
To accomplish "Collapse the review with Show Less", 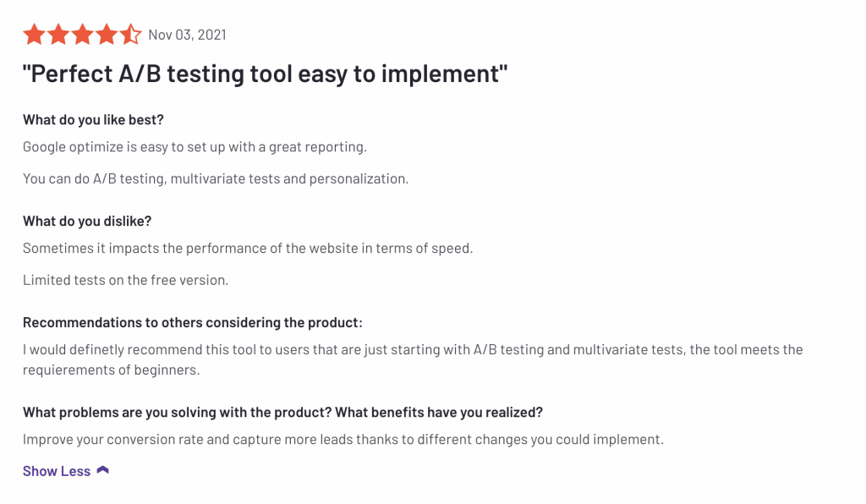I will (57, 471).
